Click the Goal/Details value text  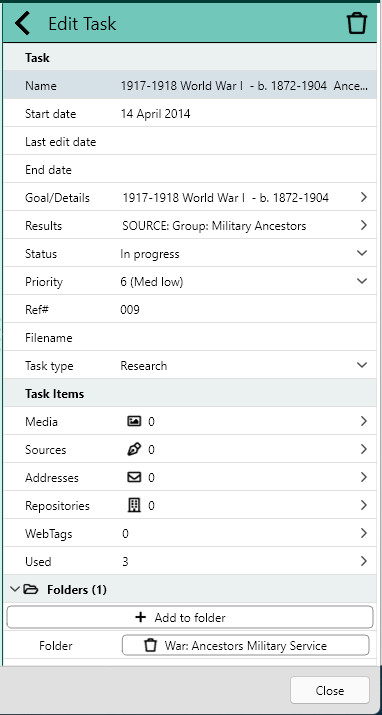coord(226,197)
